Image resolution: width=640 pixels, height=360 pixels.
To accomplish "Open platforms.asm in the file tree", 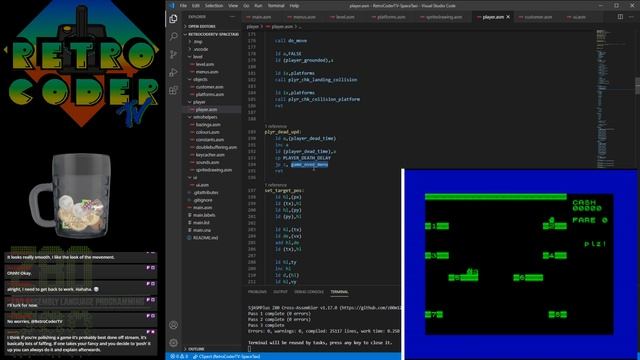I will (210, 94).
